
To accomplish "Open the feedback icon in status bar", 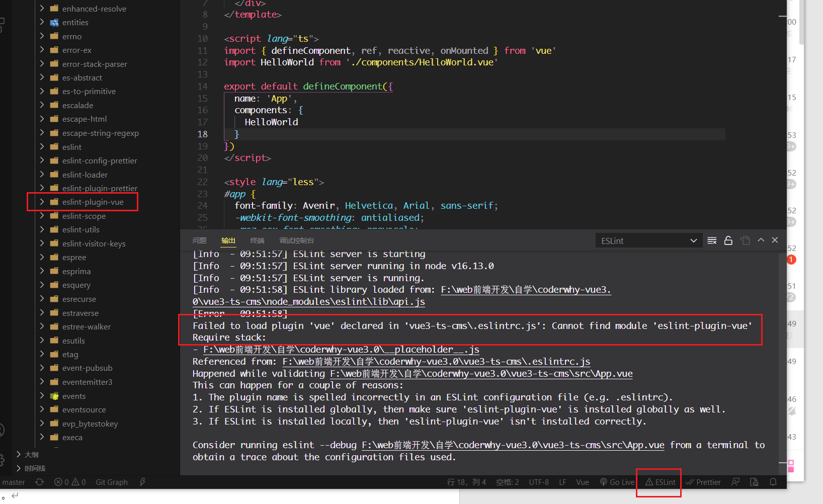I will click(x=735, y=482).
